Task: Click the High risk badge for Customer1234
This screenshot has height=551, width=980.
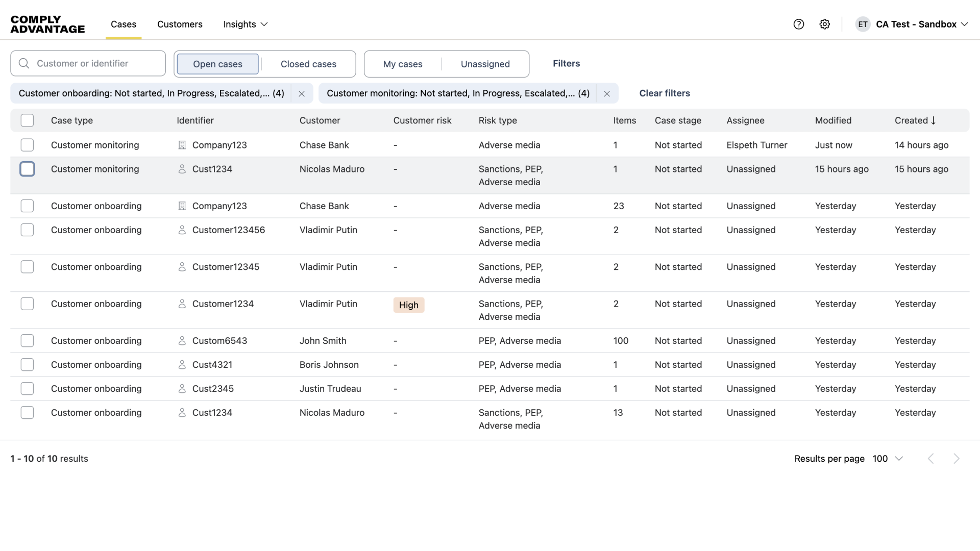Action: click(x=408, y=305)
